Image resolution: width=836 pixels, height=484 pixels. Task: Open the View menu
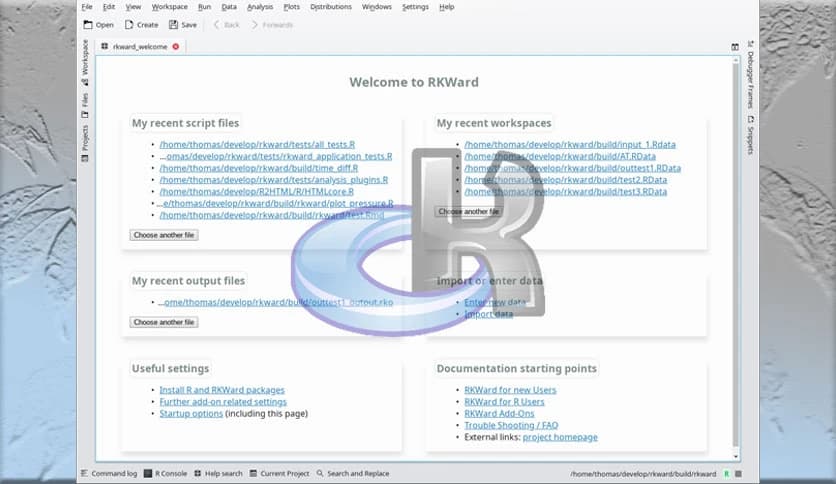[133, 7]
